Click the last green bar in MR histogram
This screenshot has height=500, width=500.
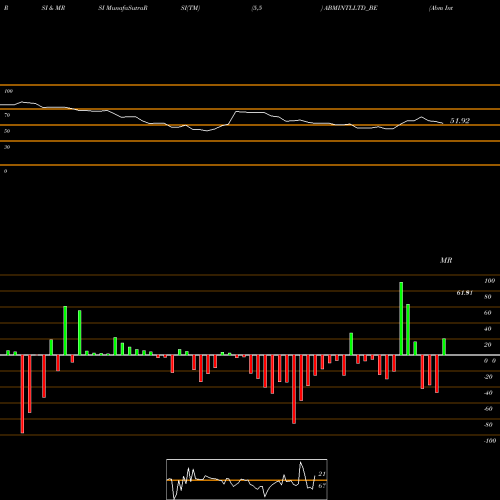click(x=444, y=347)
